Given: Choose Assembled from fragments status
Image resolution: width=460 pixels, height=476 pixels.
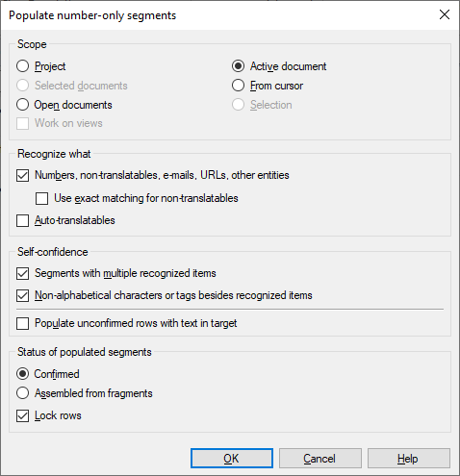Looking at the screenshot, I should click(22, 393).
